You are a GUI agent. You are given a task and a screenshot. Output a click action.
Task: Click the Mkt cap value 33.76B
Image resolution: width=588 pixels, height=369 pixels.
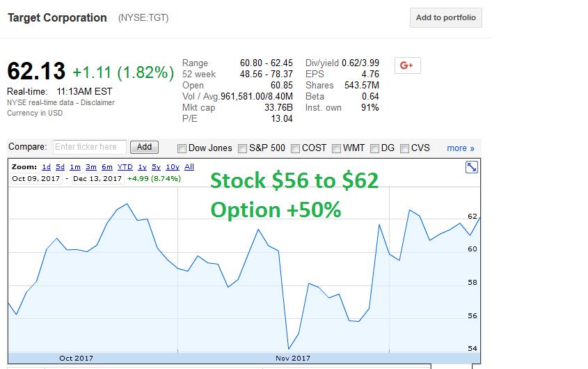[x=278, y=108]
